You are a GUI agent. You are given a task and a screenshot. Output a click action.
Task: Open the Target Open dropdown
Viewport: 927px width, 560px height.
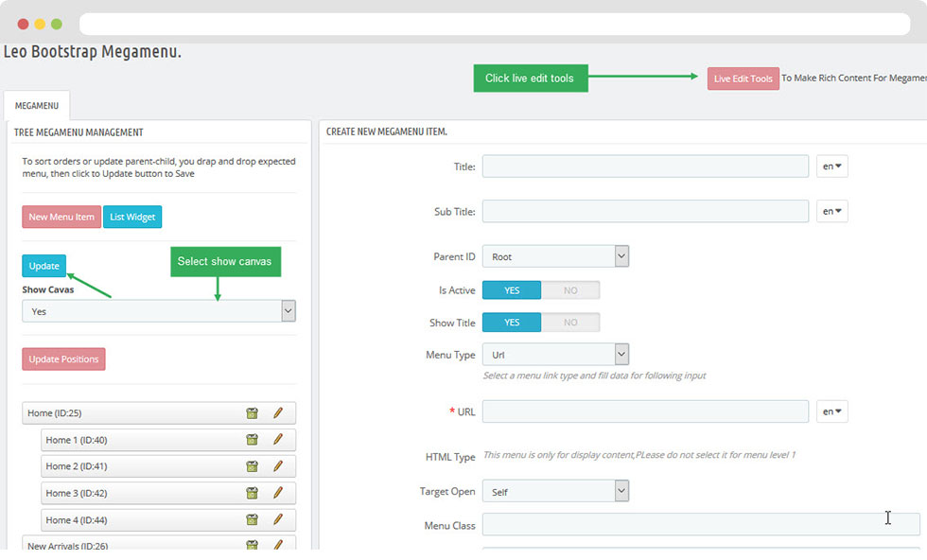(x=556, y=491)
